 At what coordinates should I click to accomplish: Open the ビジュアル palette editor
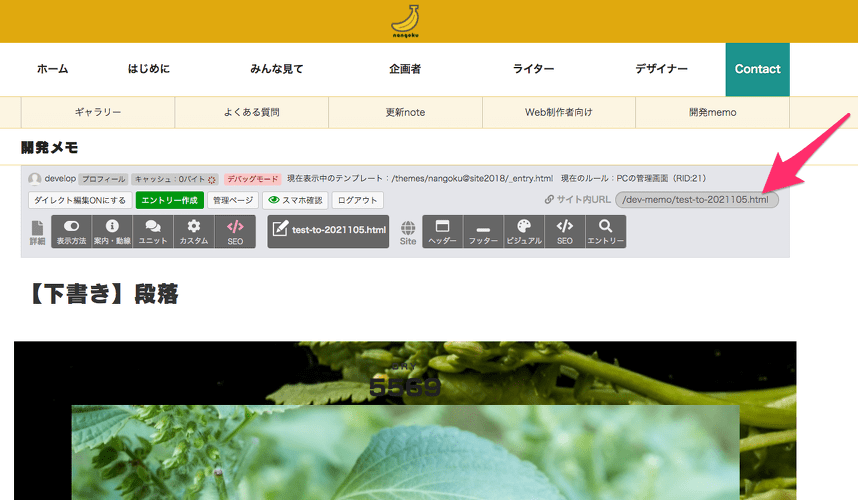coord(523,231)
